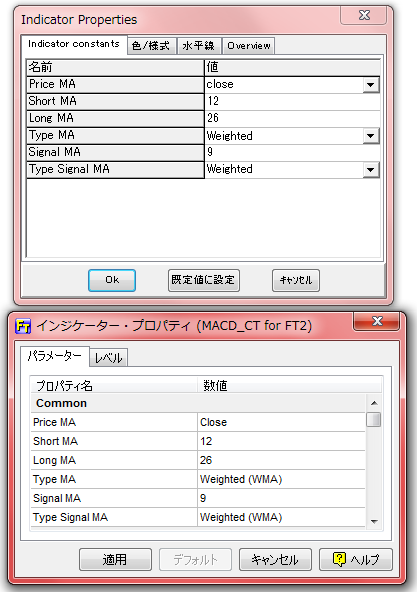Click Type MA Weighted value in upper dialog
Screen dimensions: 417x592
pyautogui.click(x=284, y=136)
